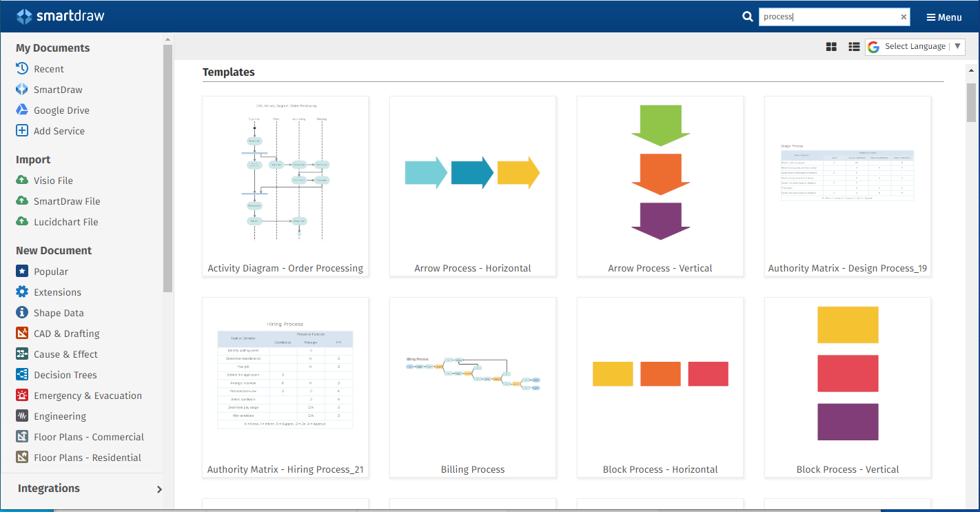Import a Visio File
The height and width of the screenshot is (512, 980).
tap(53, 181)
